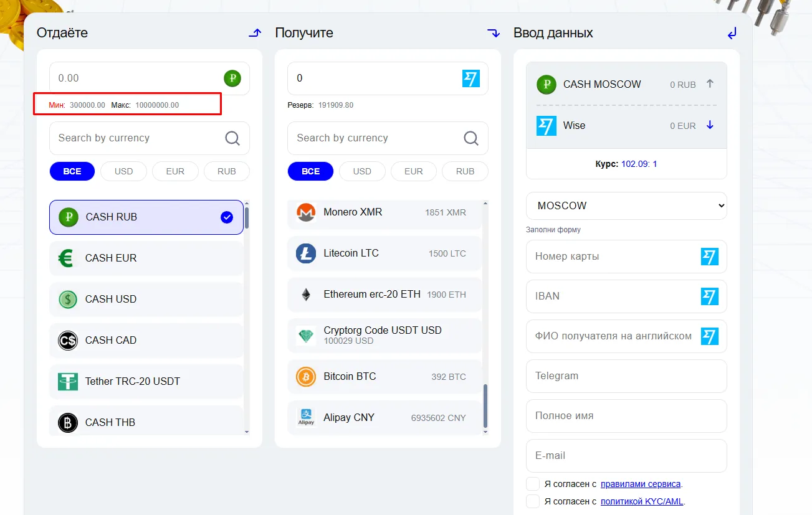Click the CASH CAD currency icon
This screenshot has width=812, height=515.
click(68, 340)
